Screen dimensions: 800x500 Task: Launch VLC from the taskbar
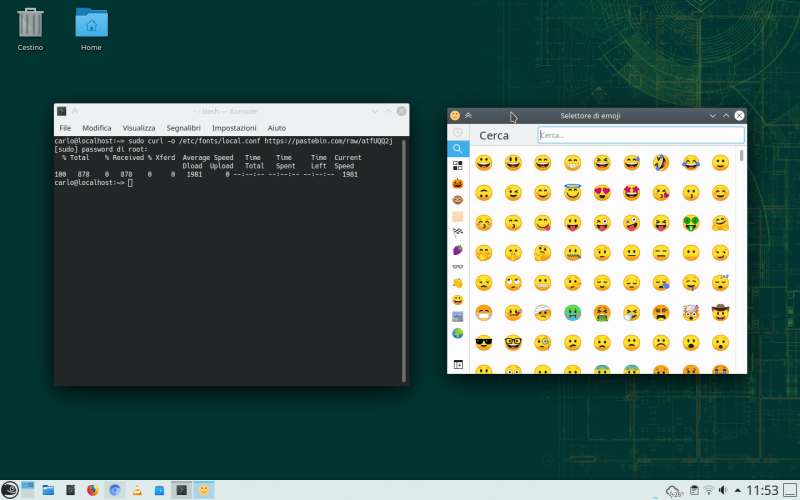point(137,490)
